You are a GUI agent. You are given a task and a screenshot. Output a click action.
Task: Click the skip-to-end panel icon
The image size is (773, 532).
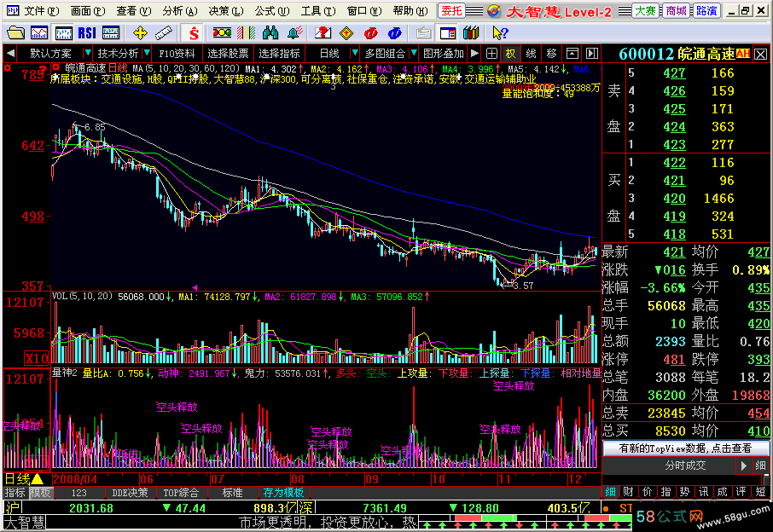[592, 53]
